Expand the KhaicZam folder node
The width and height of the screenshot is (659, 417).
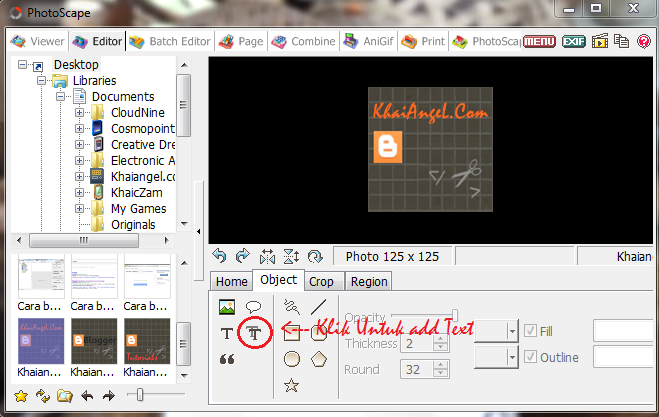point(79,192)
